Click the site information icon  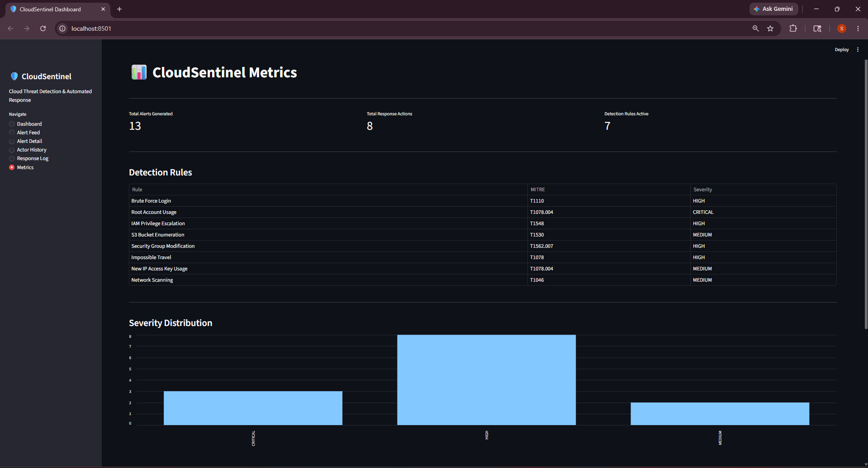62,28
